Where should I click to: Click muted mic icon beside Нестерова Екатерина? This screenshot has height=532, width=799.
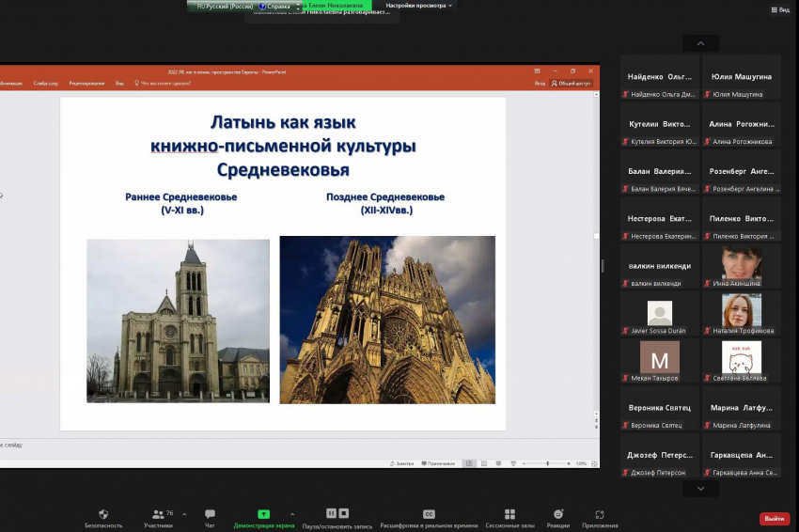pos(625,237)
